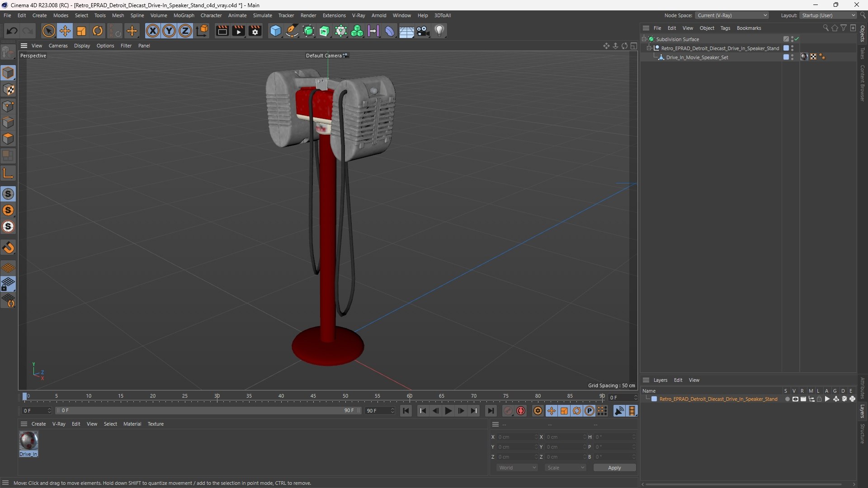Click the Apply button in coordinates
This screenshot has height=488, width=868.
click(614, 468)
